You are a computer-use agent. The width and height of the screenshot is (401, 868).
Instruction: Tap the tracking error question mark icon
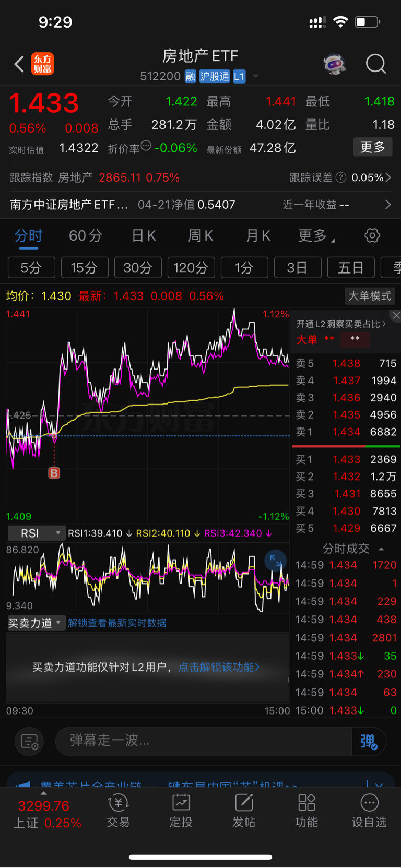(x=341, y=177)
